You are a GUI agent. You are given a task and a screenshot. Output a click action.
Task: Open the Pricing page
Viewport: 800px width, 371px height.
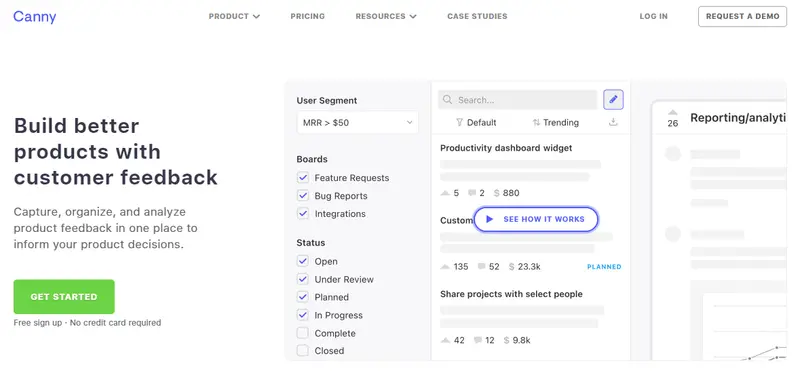pos(308,16)
